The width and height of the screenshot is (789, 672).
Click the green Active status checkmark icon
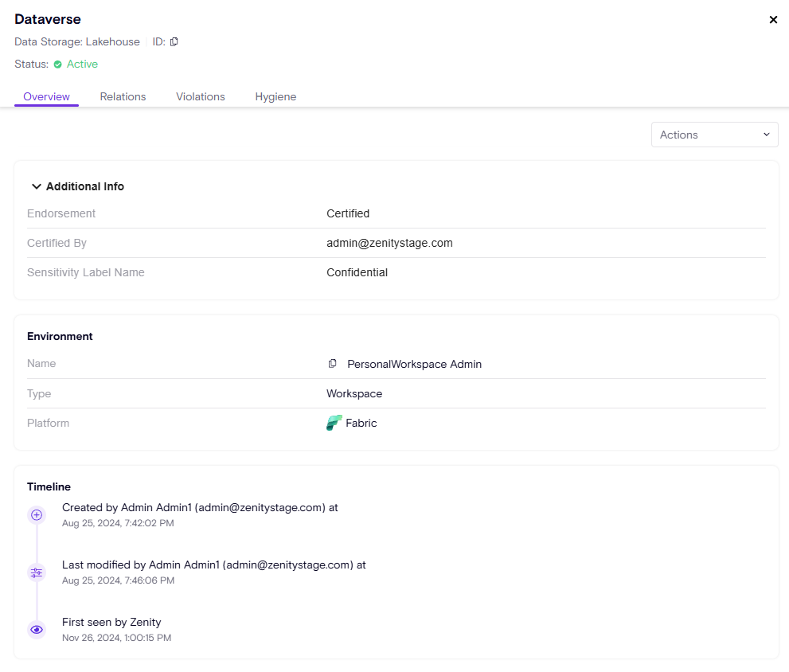click(x=57, y=64)
